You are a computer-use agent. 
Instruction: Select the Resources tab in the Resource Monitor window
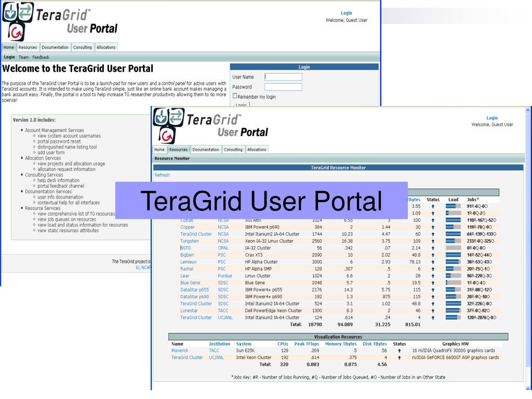[179, 150]
